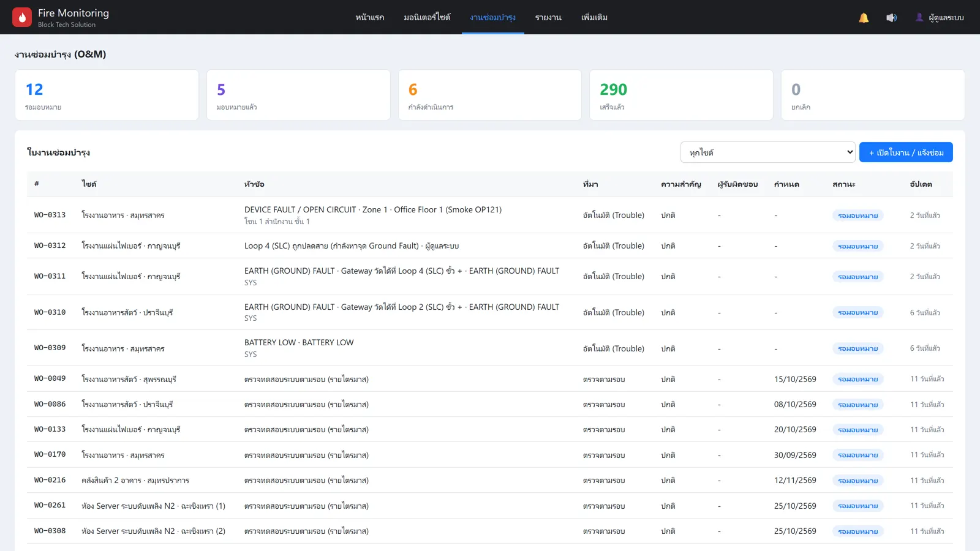
Task: Click the due date 30/09/2569
Action: click(795, 455)
